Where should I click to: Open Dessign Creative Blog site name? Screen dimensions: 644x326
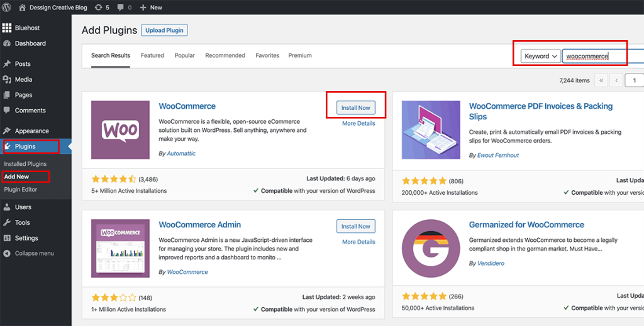click(58, 8)
